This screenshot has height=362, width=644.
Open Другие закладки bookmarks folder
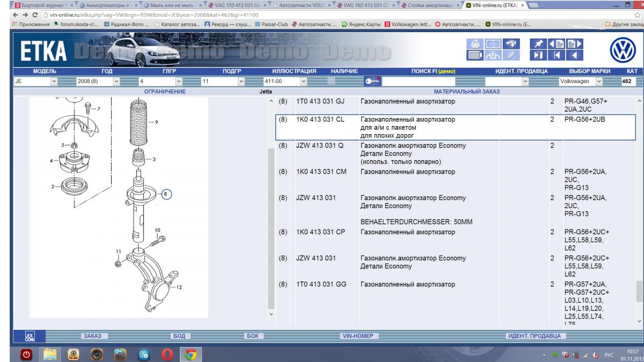coord(624,24)
